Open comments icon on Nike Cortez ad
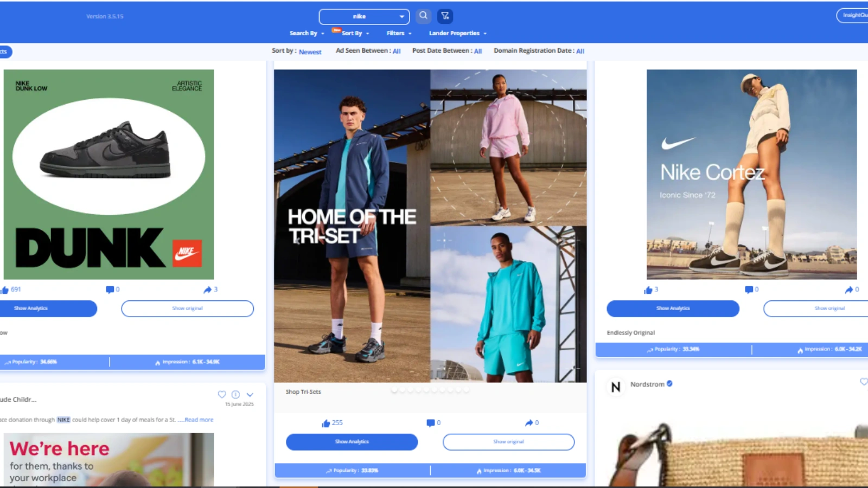868x488 pixels. tap(749, 290)
